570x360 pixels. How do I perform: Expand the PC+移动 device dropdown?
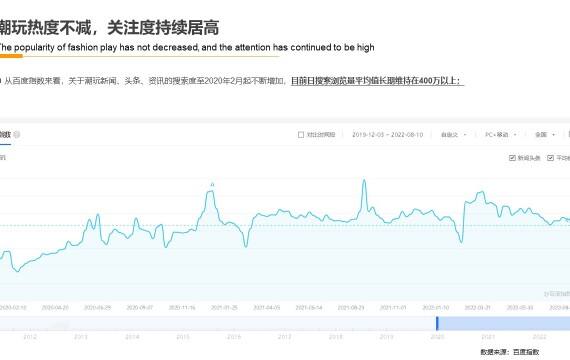501,135
